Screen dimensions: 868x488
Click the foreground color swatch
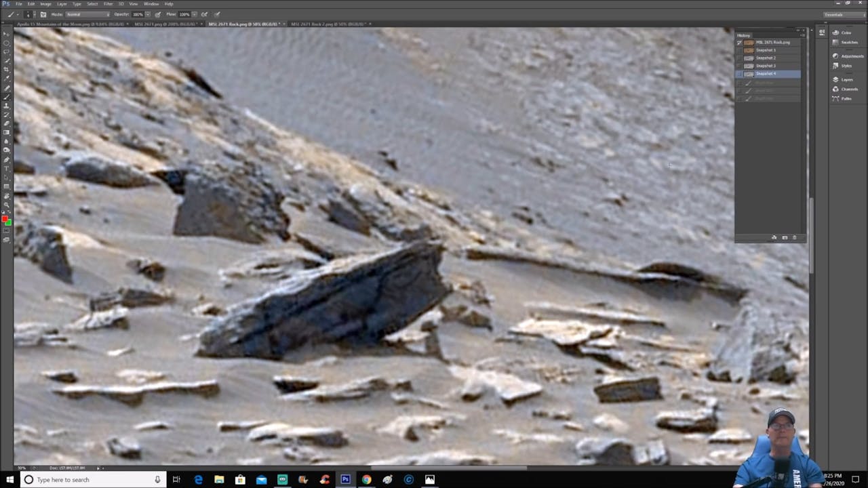pyautogui.click(x=6, y=218)
